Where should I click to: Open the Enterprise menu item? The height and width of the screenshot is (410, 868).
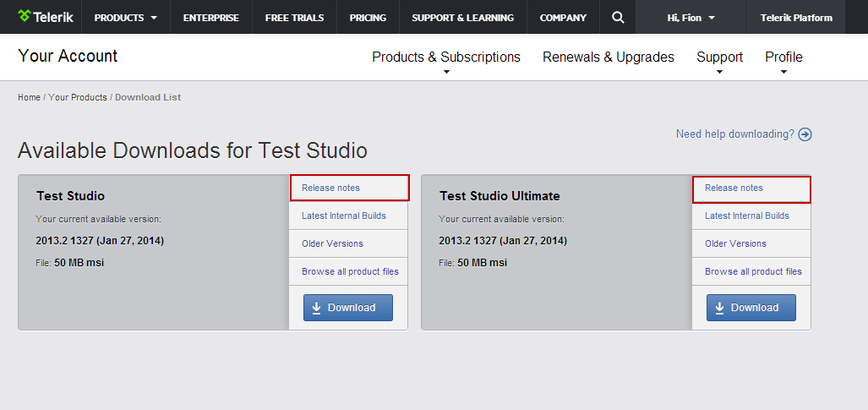coord(210,18)
